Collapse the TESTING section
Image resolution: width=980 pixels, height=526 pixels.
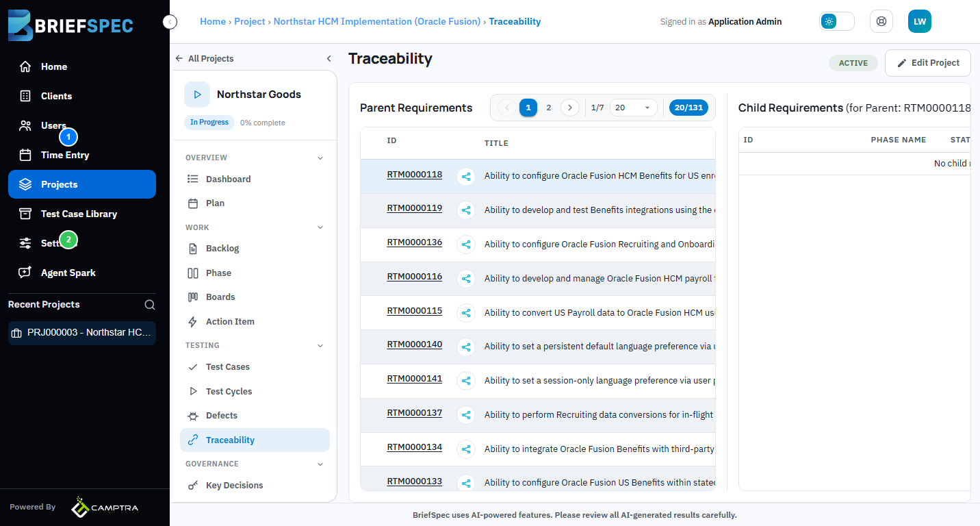click(320, 346)
